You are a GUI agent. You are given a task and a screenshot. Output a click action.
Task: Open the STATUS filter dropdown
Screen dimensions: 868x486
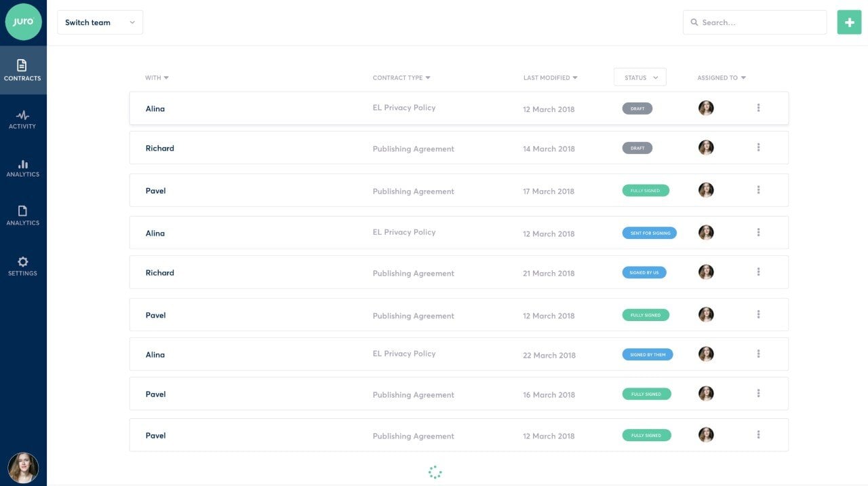click(x=639, y=77)
